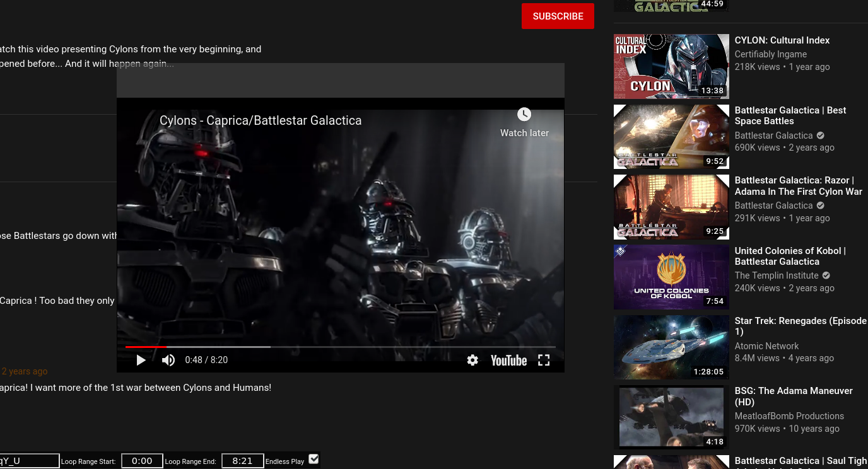Subscribe to the channel

[x=558, y=16]
